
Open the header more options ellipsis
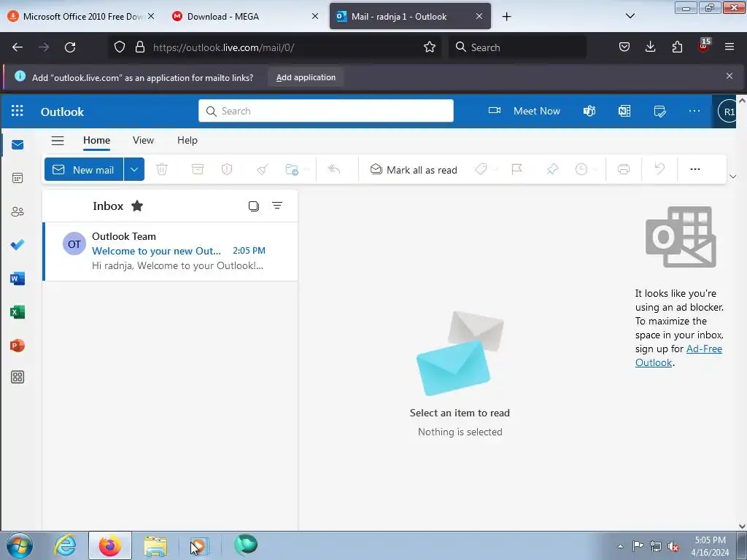(x=694, y=111)
